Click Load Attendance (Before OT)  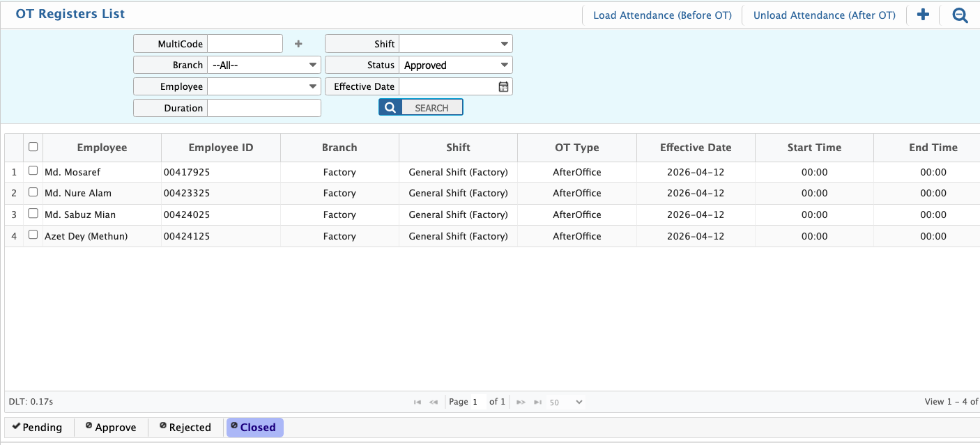point(661,15)
